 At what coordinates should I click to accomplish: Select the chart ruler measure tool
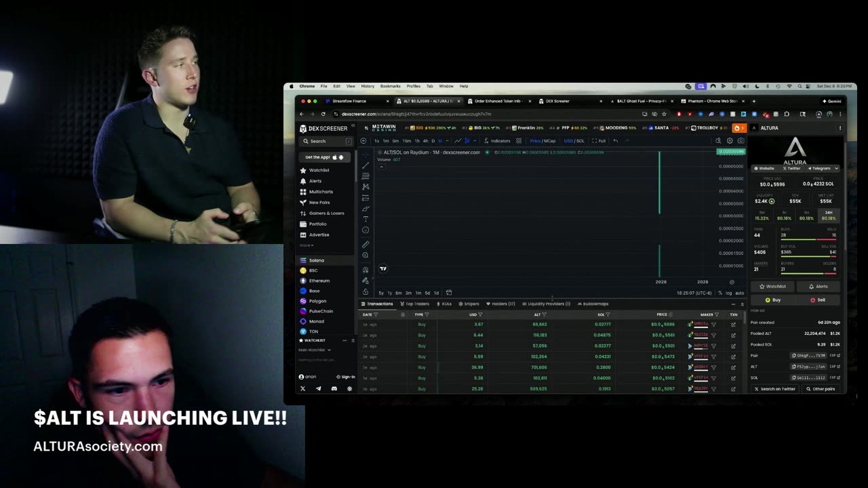(x=366, y=244)
